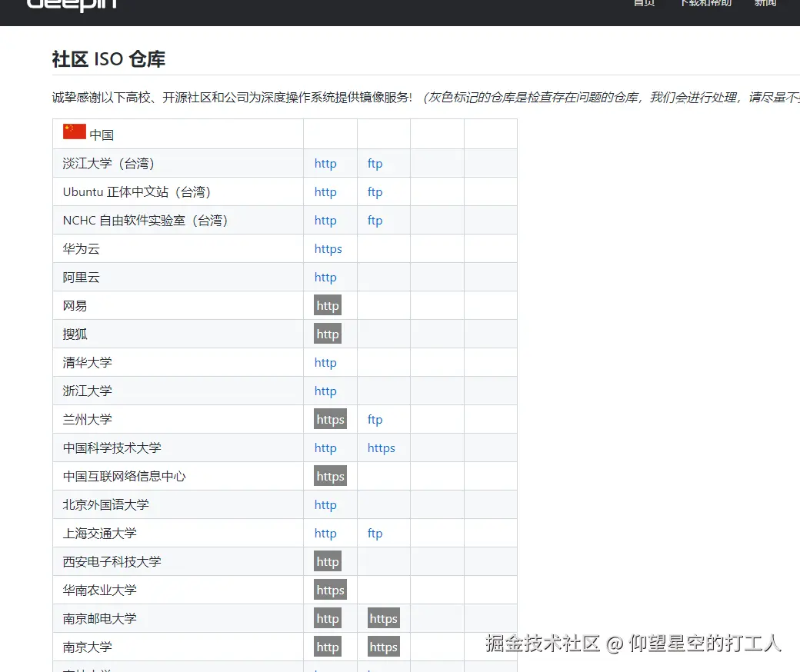Open ftp link for 上海交通大学
The image size is (800, 672).
(x=375, y=534)
